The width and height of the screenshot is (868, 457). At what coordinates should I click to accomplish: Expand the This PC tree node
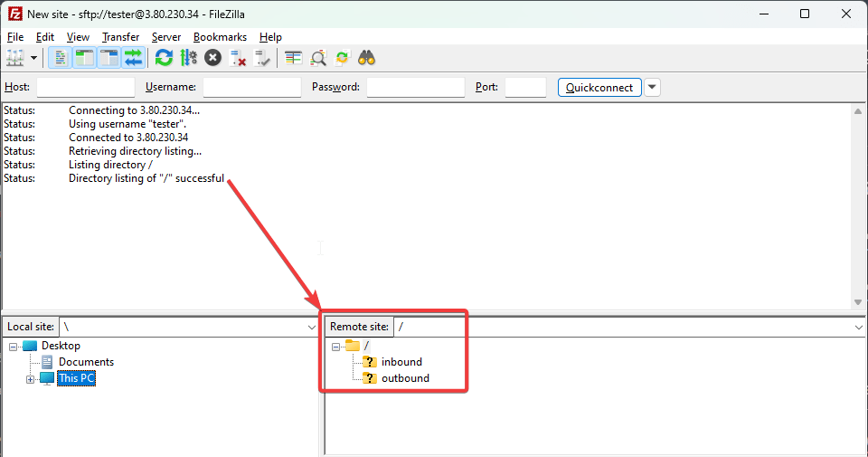pyautogui.click(x=30, y=379)
